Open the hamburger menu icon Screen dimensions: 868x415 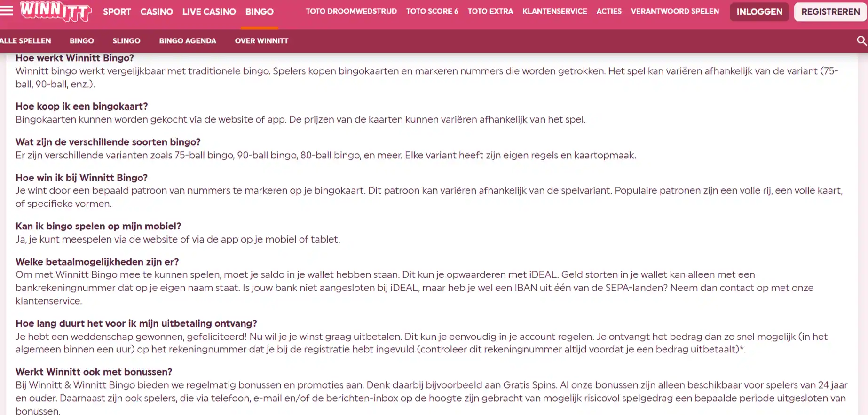[7, 10]
